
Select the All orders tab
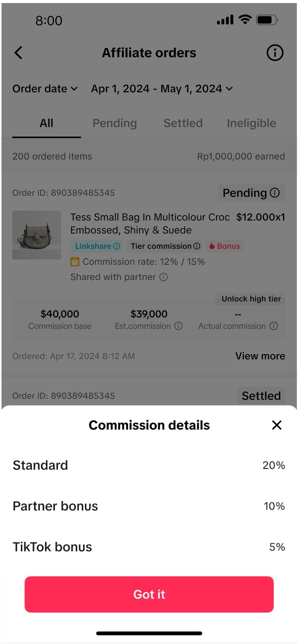(x=46, y=123)
